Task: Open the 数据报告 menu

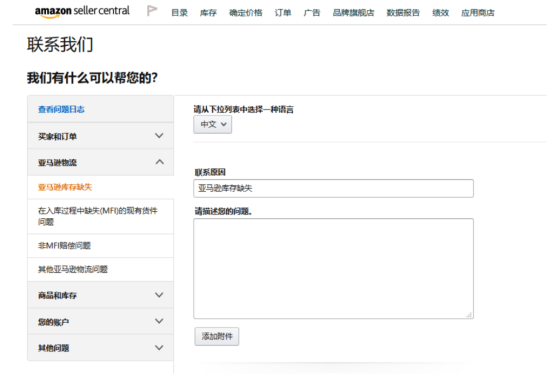Action: pos(403,13)
